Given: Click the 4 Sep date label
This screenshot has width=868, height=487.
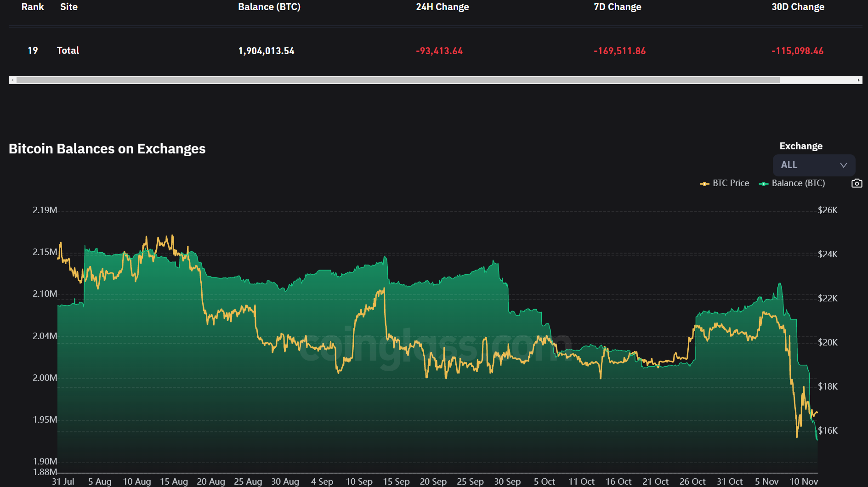Looking at the screenshot, I should [322, 481].
